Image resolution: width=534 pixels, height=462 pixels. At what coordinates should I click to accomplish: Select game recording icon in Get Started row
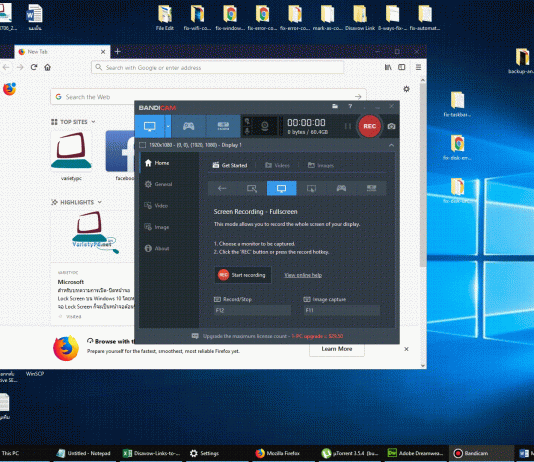coord(341,188)
